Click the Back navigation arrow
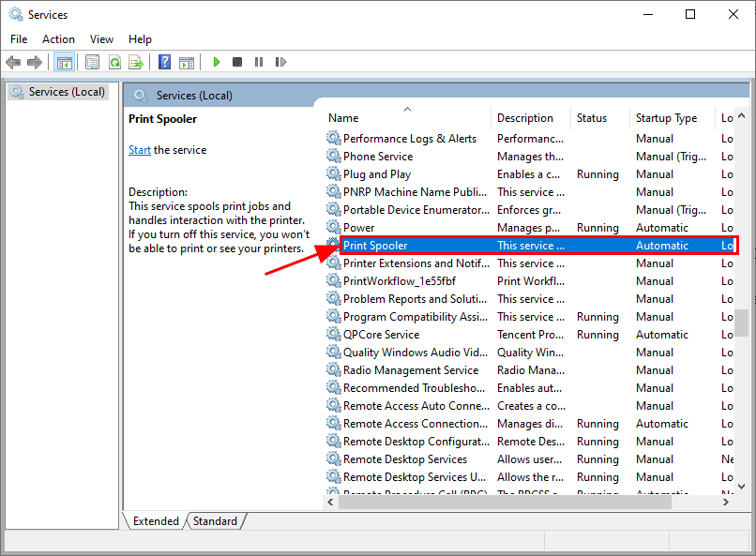This screenshot has width=756, height=556. (13, 62)
